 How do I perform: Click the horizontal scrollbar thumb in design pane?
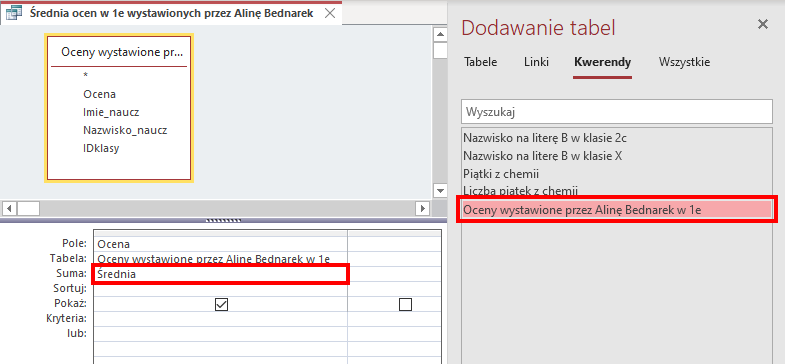29,208
